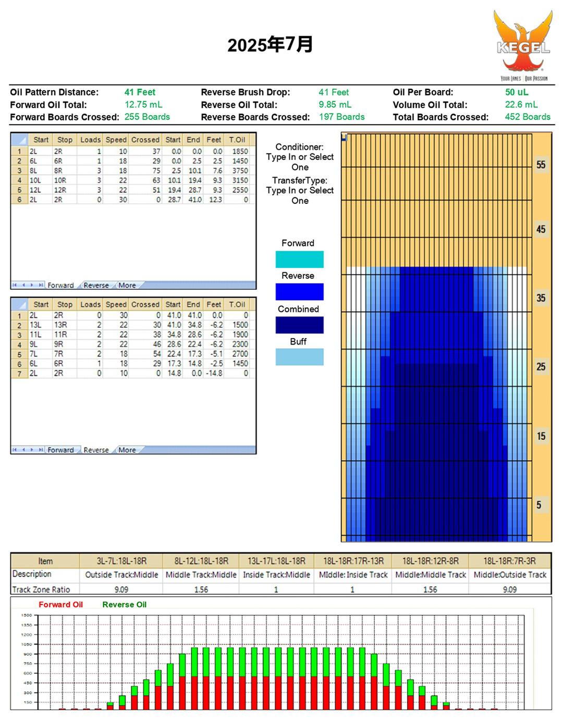563x728 pixels.
Task: Click the cell reading 12.3
Action: coord(214,200)
